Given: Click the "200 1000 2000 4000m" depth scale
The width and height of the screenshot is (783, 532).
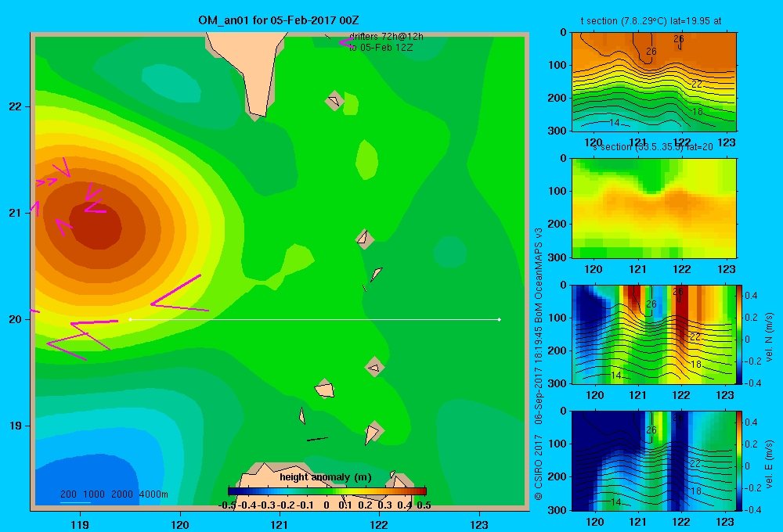Looking at the screenshot, I should [x=114, y=494].
